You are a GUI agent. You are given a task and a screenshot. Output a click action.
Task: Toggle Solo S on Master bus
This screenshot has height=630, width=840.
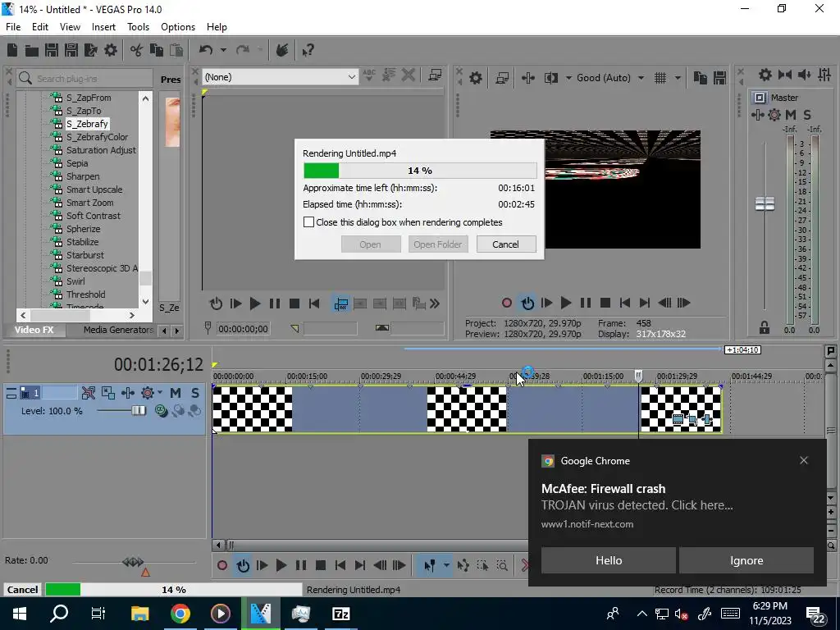pyautogui.click(x=807, y=115)
